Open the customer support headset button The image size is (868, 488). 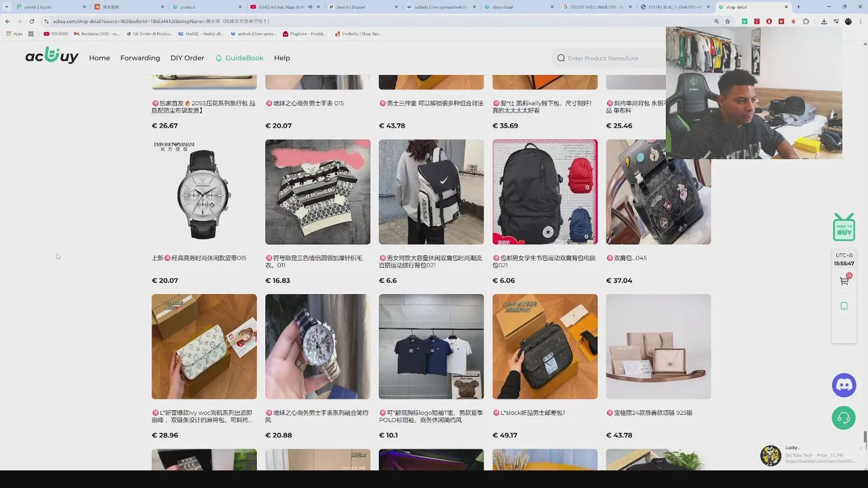[844, 418]
